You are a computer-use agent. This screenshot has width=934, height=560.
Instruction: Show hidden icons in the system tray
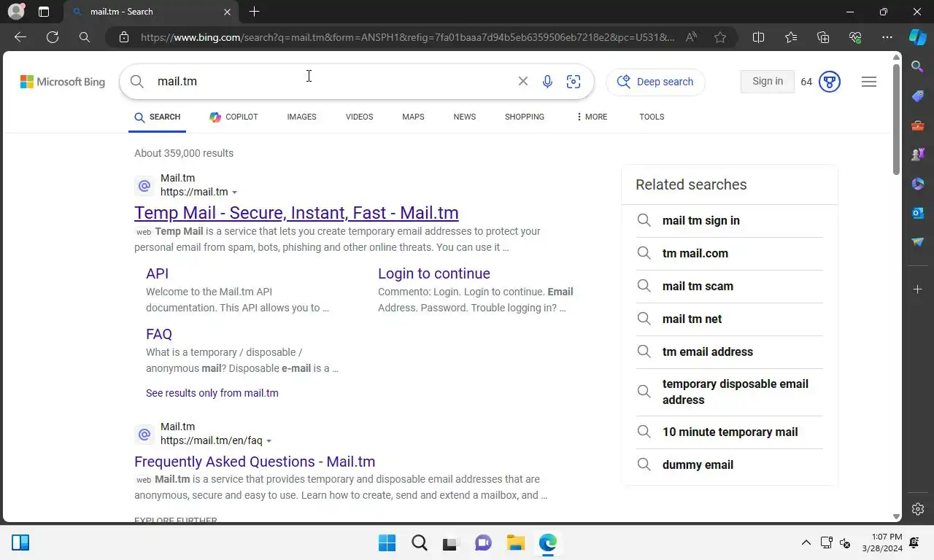pos(806,542)
